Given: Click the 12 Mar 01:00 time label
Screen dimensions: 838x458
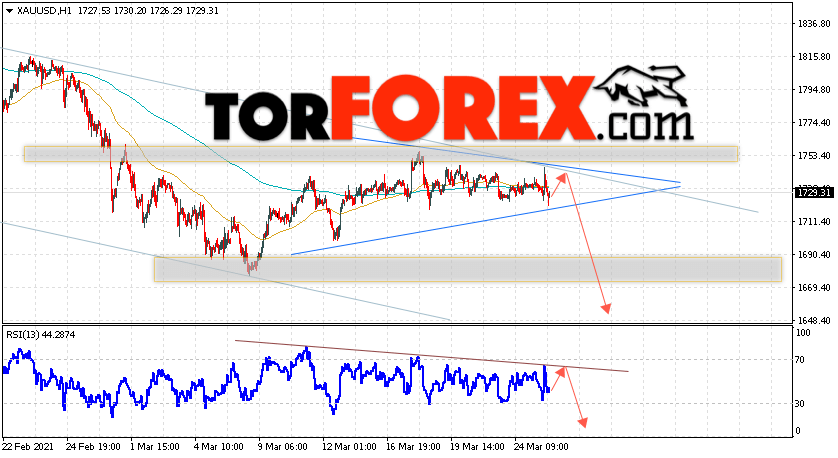Looking at the screenshot, I should pyautogui.click(x=349, y=447).
